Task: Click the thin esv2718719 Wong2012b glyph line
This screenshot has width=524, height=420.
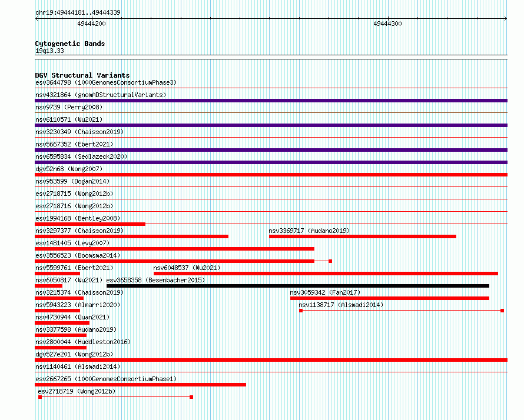Action: pos(115,397)
